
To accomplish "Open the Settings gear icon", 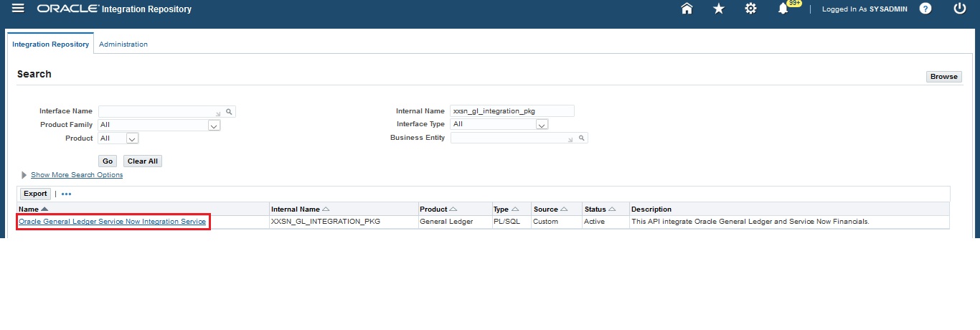I will point(750,9).
